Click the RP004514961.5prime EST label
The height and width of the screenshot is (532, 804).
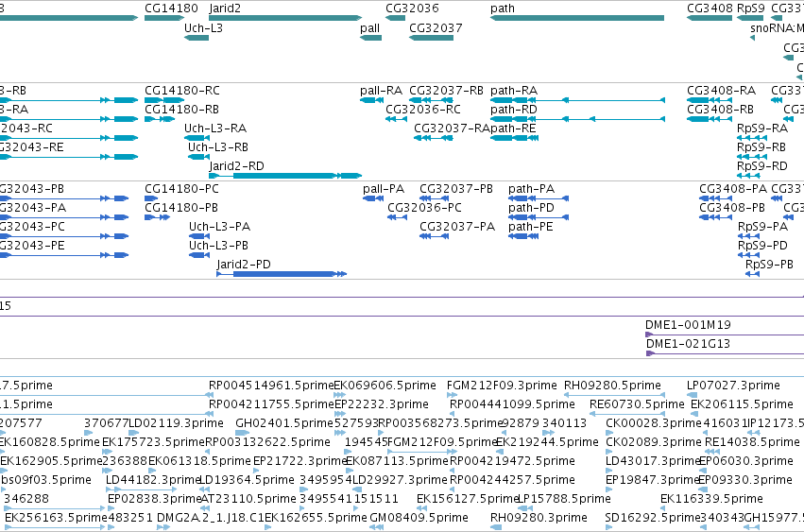coord(271,385)
